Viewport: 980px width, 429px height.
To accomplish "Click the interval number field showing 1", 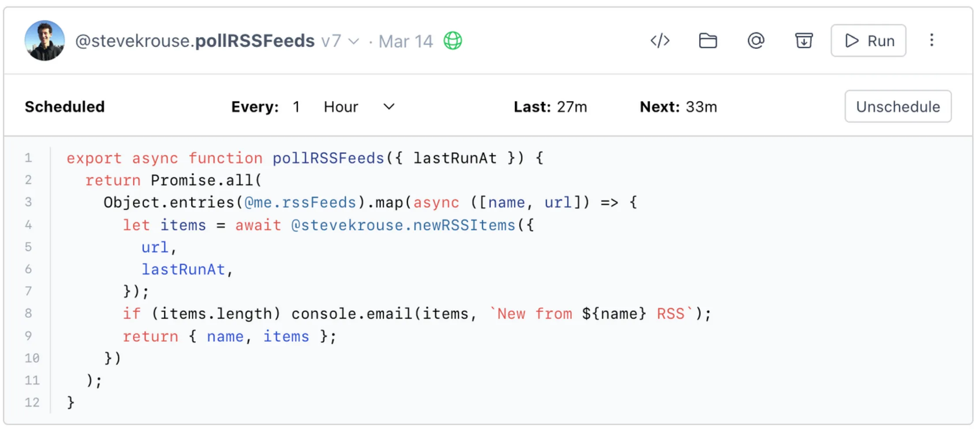I will (296, 107).
